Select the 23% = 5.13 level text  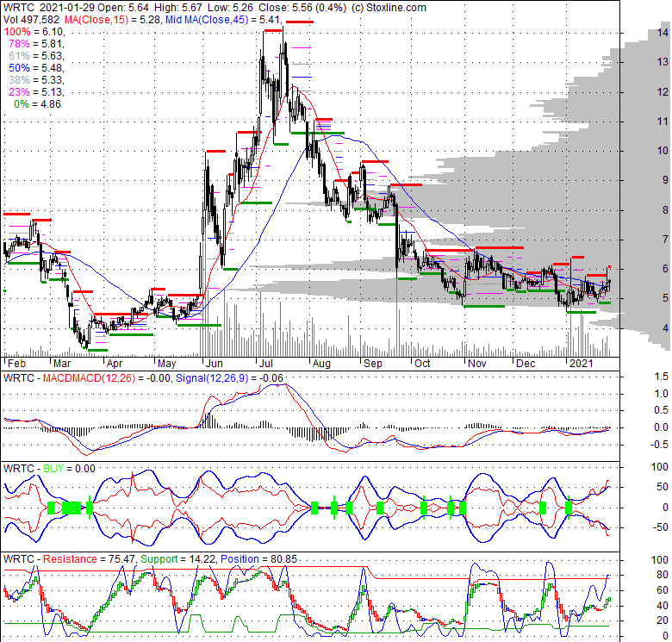click(36, 91)
